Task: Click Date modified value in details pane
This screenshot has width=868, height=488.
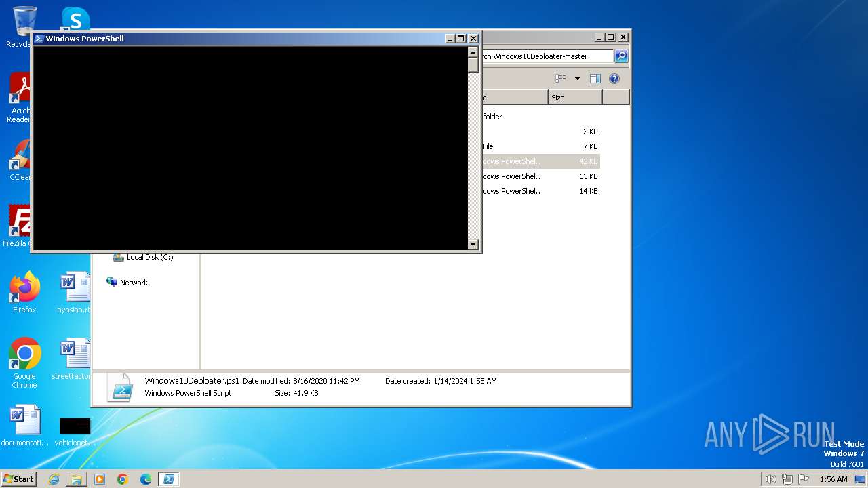Action: 326,381
